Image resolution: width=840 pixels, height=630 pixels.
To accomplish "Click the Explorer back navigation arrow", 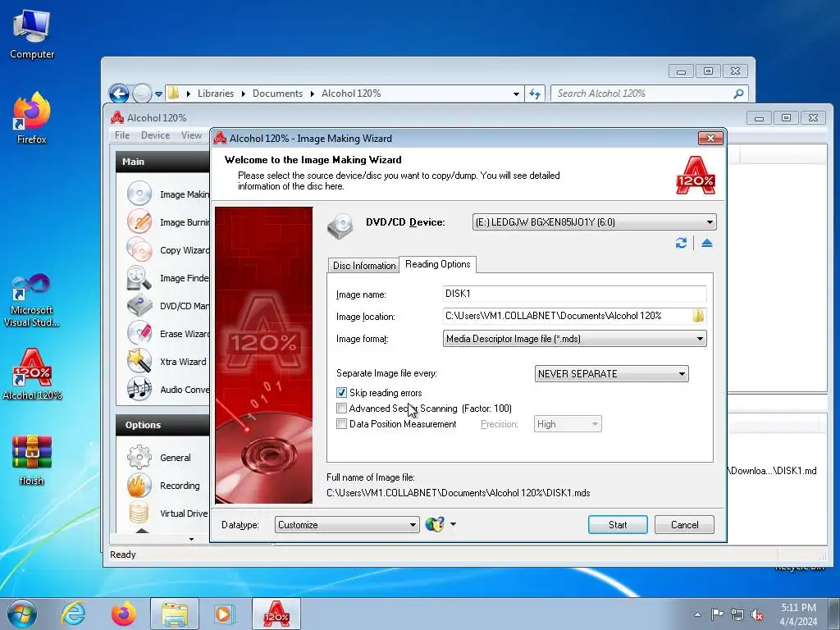I will (x=119, y=94).
